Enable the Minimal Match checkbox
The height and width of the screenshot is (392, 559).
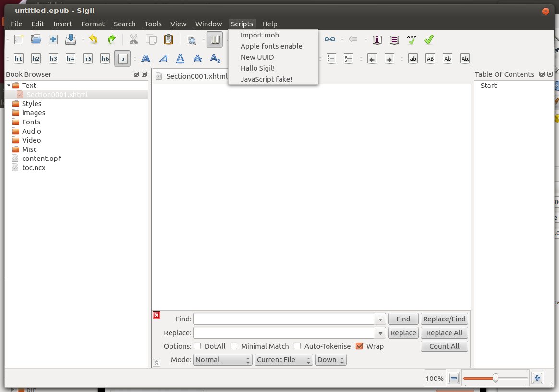point(234,346)
